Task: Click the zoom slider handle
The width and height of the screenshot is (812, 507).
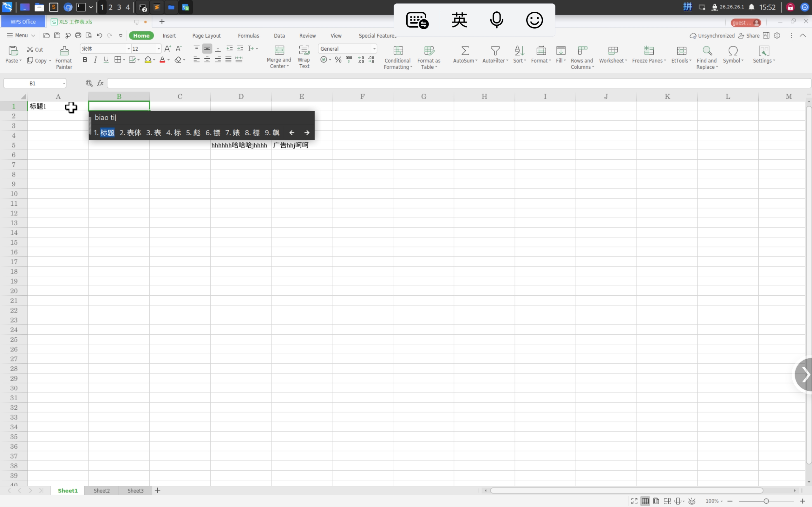Action: tap(766, 501)
